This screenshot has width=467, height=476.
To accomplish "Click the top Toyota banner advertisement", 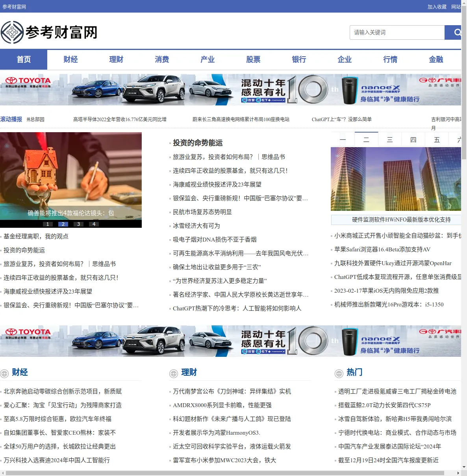I will (x=230, y=90).
